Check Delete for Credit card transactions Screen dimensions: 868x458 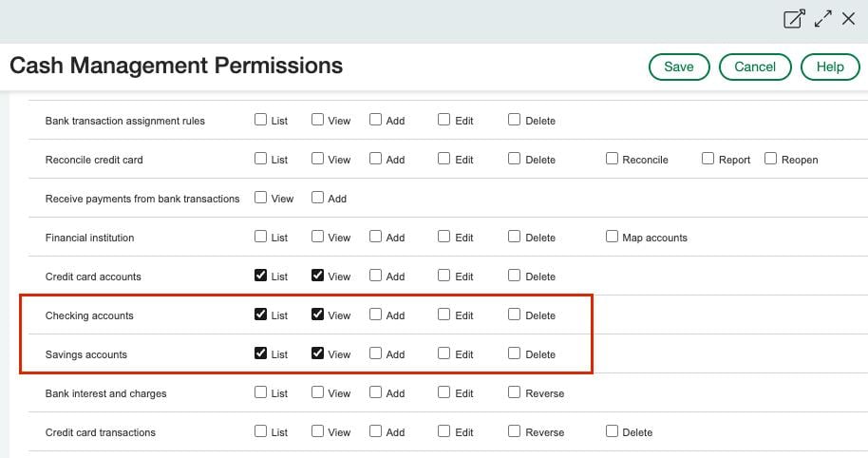(613, 431)
